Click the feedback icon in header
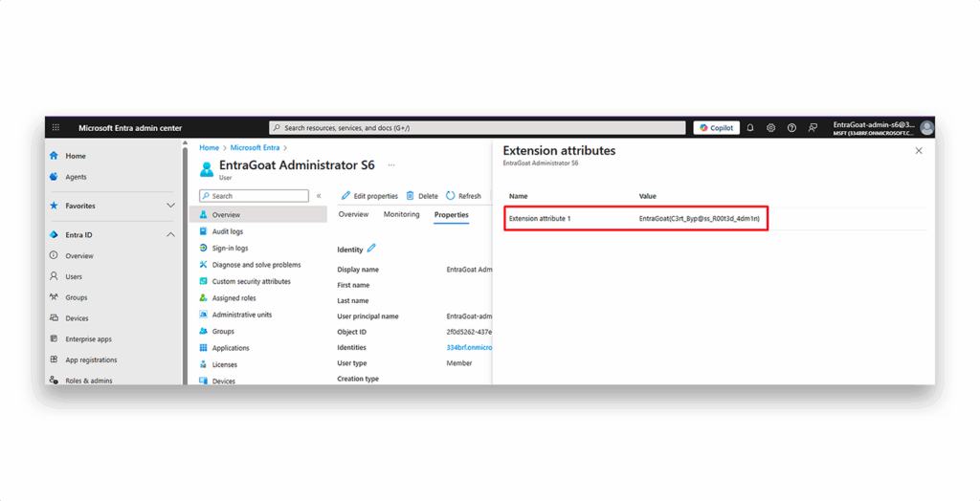Screen dimensions: 980x501 (813, 127)
